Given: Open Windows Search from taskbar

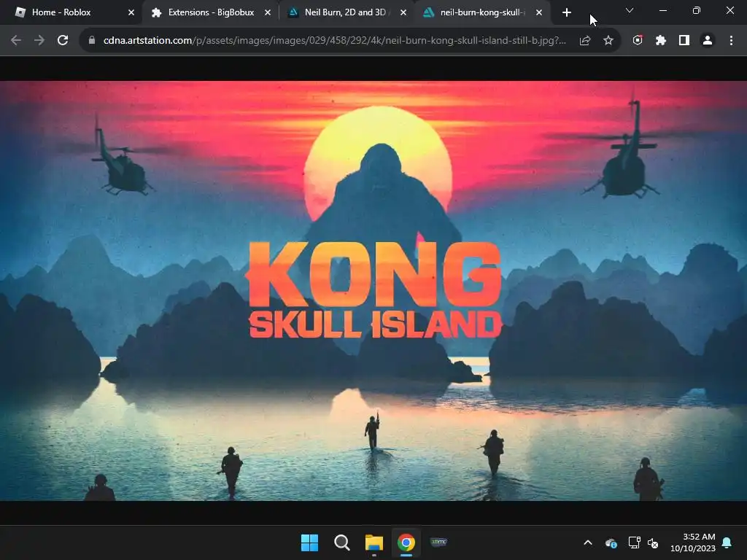Looking at the screenshot, I should click(x=342, y=542).
